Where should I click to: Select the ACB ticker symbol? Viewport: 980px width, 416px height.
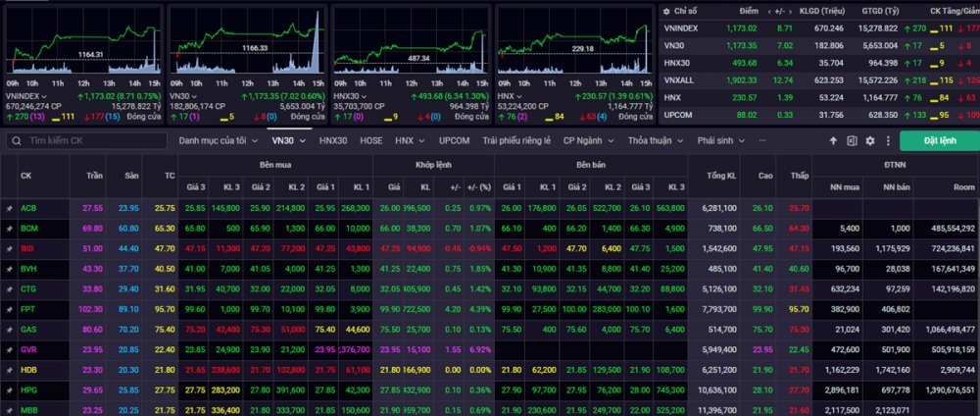28,208
